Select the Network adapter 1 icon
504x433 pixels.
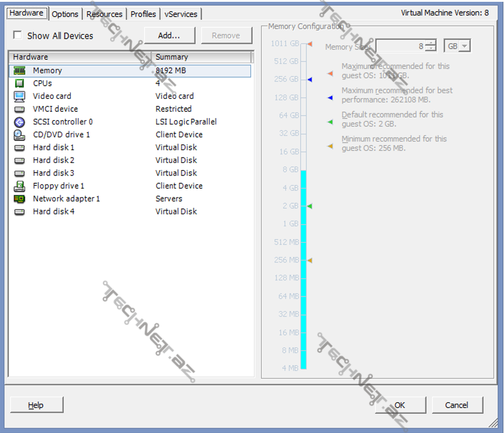click(x=20, y=199)
